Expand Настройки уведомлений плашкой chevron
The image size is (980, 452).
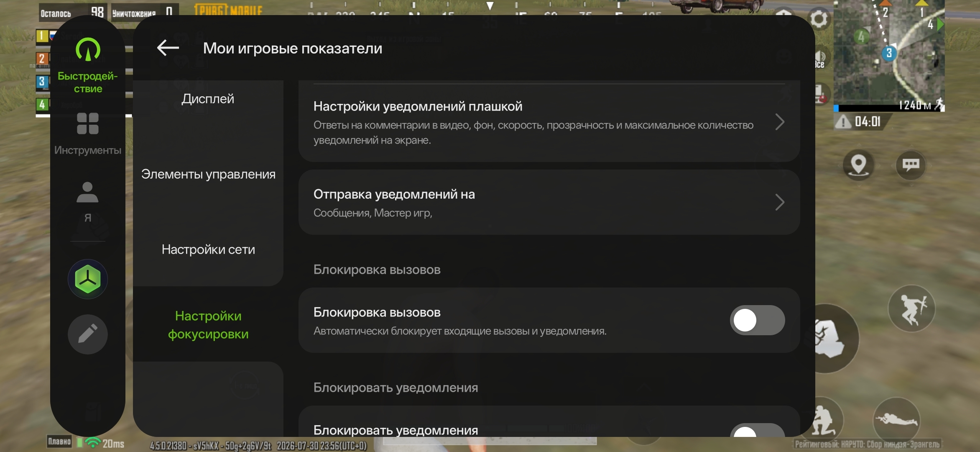click(779, 122)
